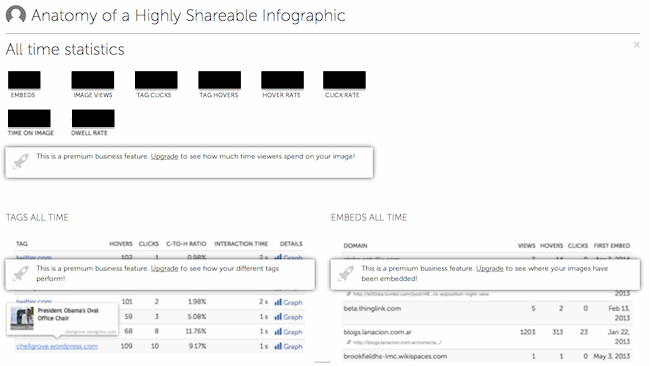
Task: Open Graph for the 11.76% ratio row
Action: tap(289, 332)
